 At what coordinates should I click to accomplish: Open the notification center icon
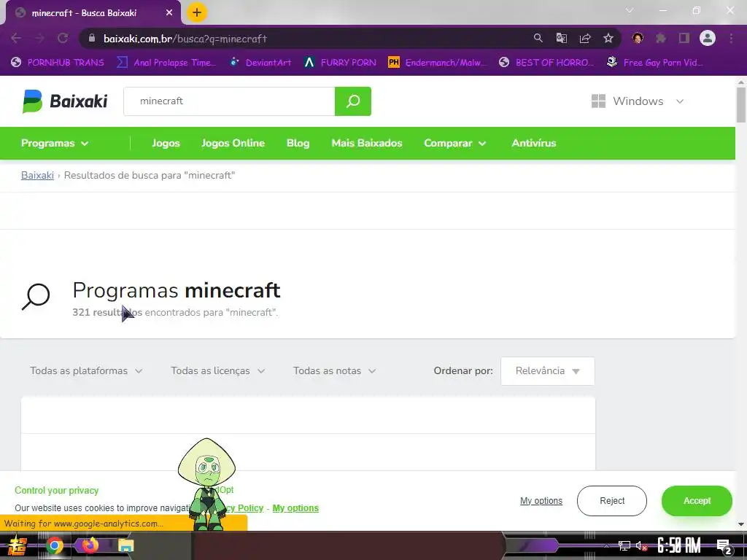(x=724, y=546)
